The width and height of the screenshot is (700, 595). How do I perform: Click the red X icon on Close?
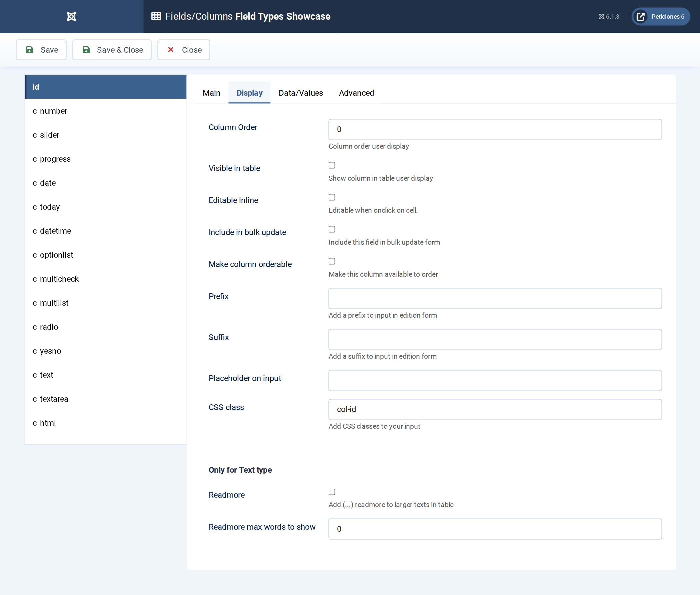(171, 50)
